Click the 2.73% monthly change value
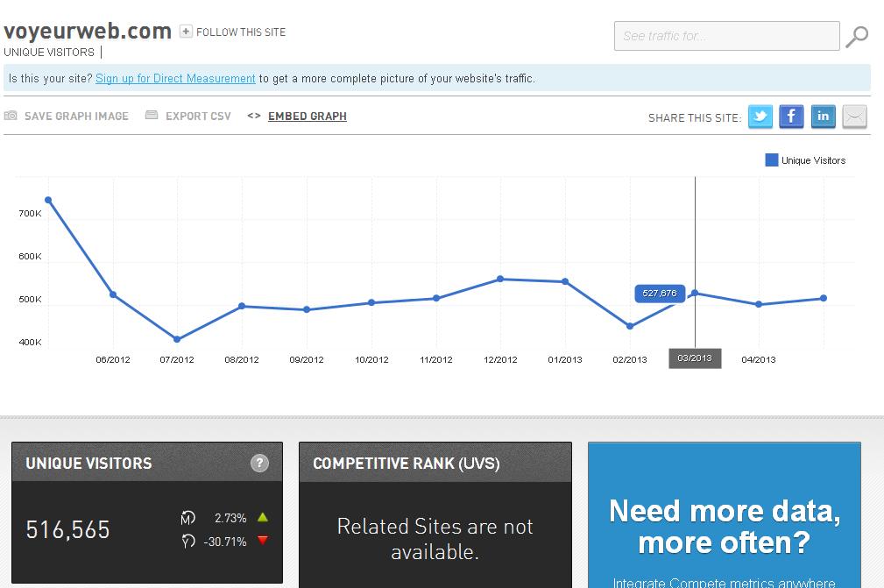884x588 pixels. (230, 518)
